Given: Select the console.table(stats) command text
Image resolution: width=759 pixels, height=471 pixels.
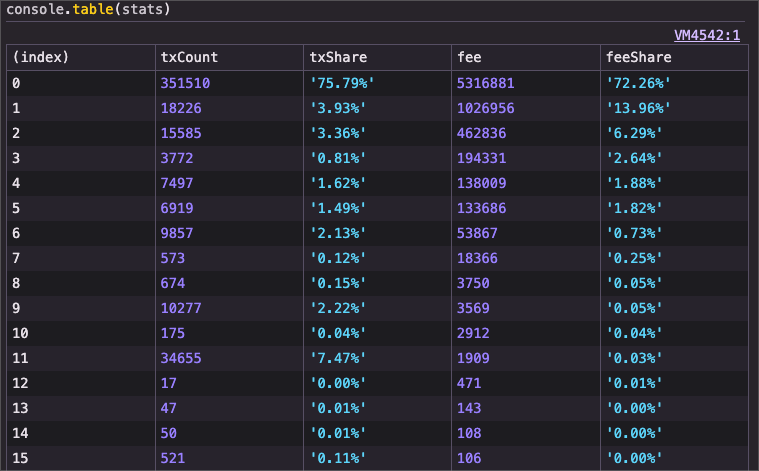Looking at the screenshot, I should click(x=88, y=9).
